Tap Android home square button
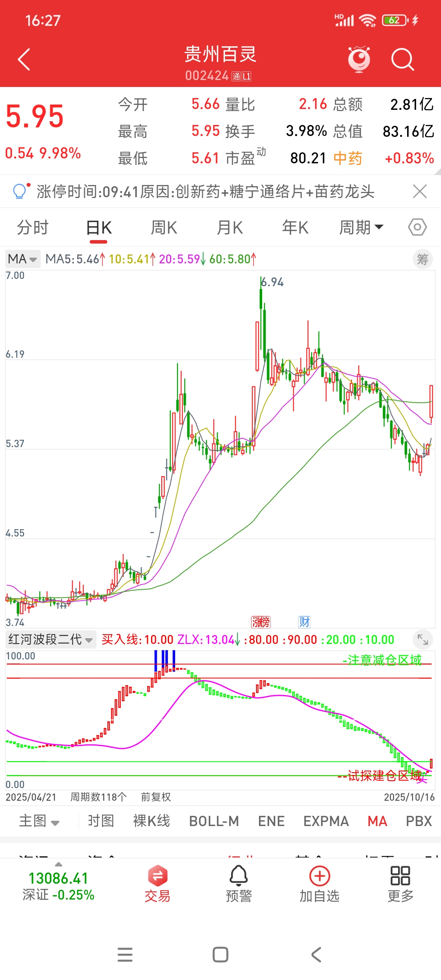This screenshot has width=441, height=980. 220,955
